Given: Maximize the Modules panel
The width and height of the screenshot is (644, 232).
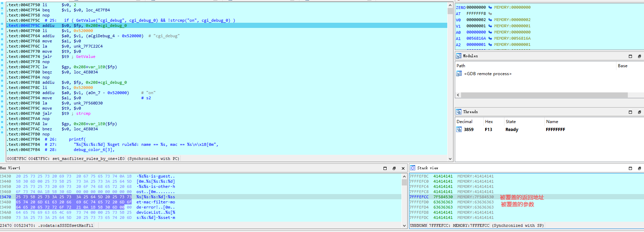Looking at the screenshot, I should click(630, 56).
